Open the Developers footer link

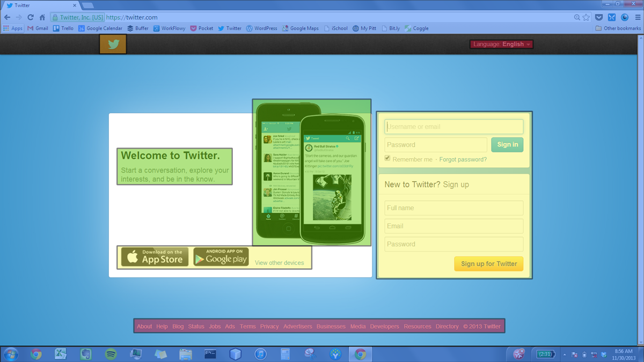(x=385, y=326)
